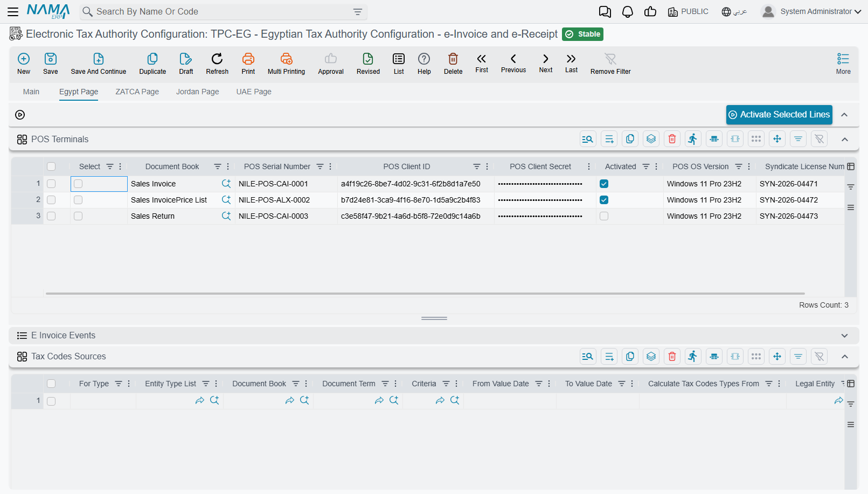Save record as Draft
This screenshot has width=868, height=494.
(186, 64)
